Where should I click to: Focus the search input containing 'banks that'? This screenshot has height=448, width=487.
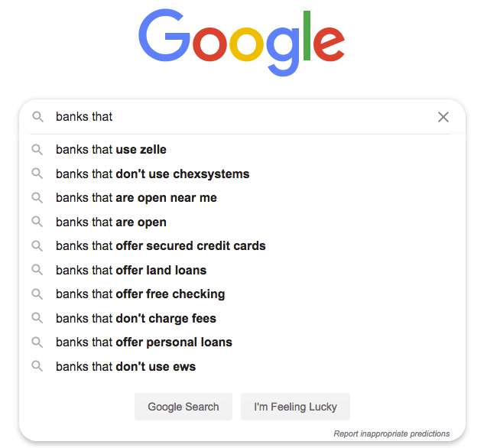click(242, 117)
